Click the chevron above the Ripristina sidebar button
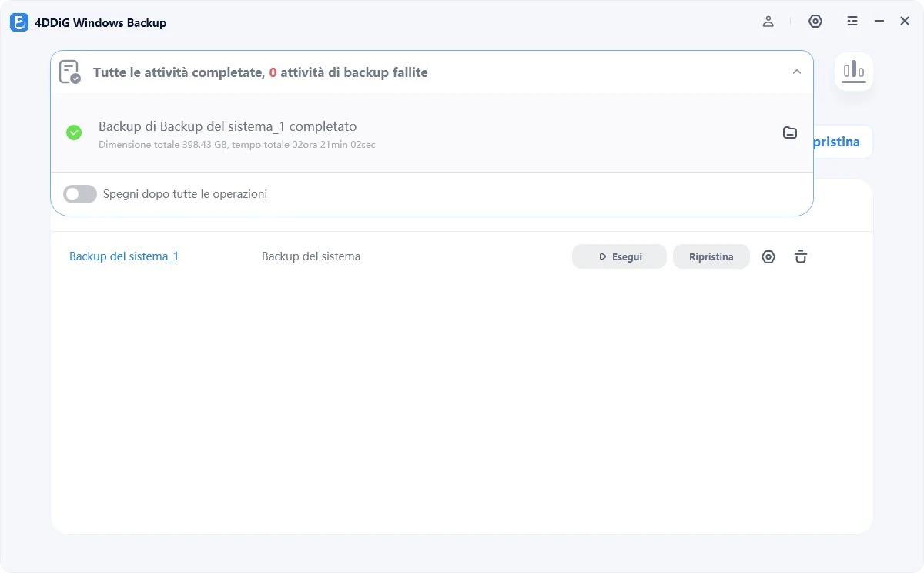The height and width of the screenshot is (573, 924). pos(797,72)
